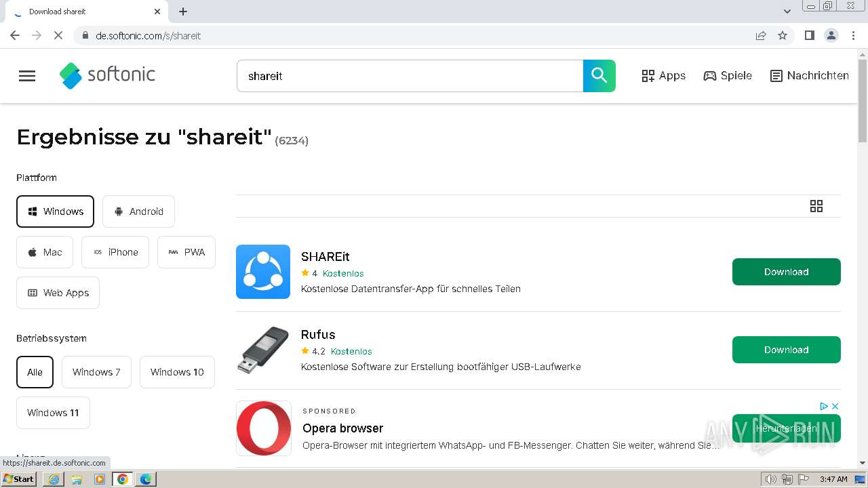Select the PWA platform filter

point(186,252)
